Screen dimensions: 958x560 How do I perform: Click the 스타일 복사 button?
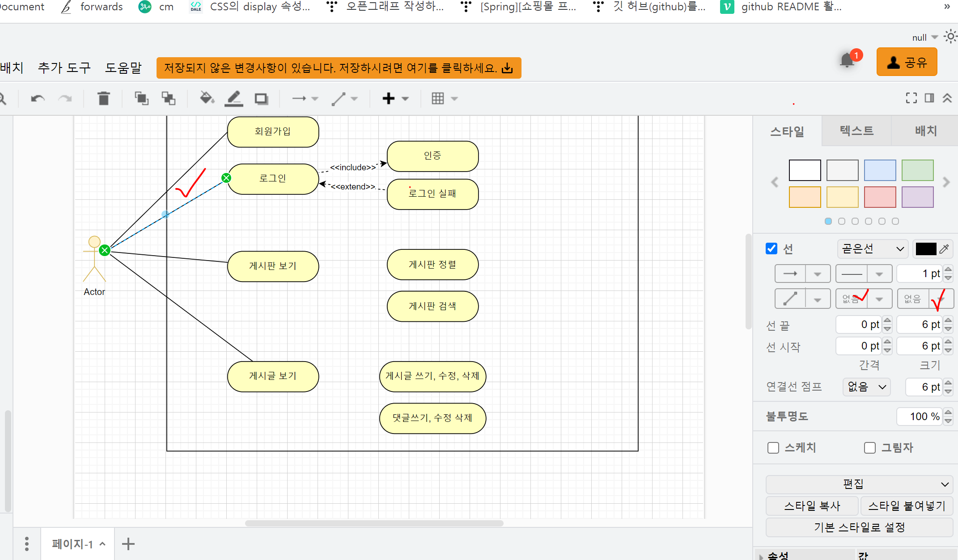click(812, 506)
